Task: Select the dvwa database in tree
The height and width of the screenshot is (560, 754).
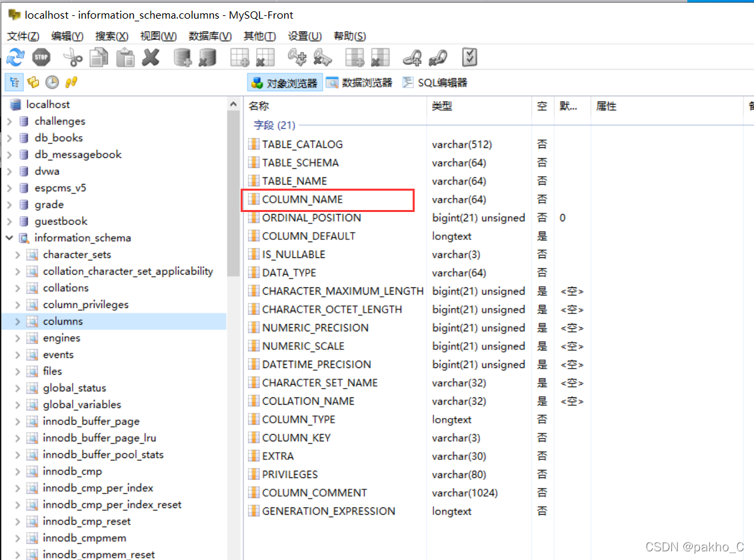Action: (47, 171)
